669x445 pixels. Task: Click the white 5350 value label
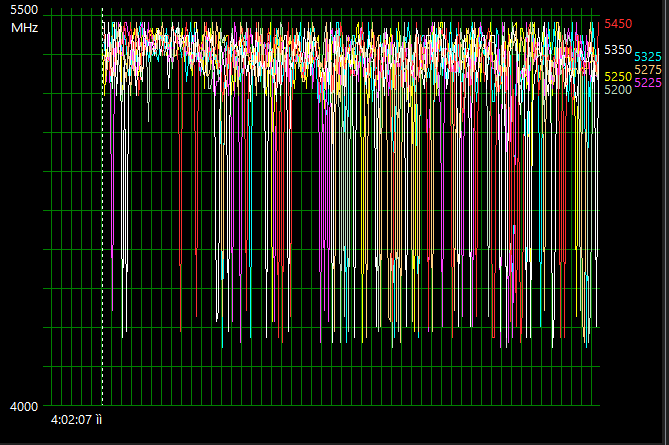point(618,50)
